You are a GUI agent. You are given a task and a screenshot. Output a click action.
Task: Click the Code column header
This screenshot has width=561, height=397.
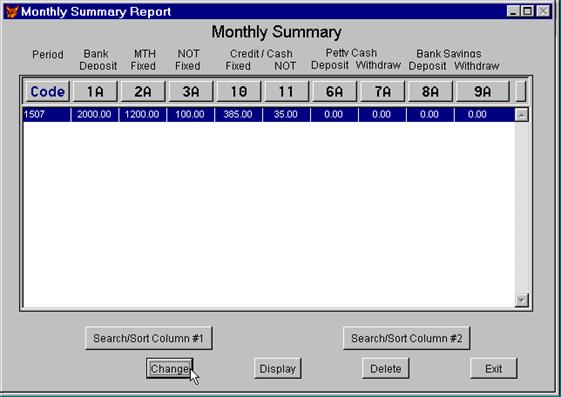click(48, 92)
